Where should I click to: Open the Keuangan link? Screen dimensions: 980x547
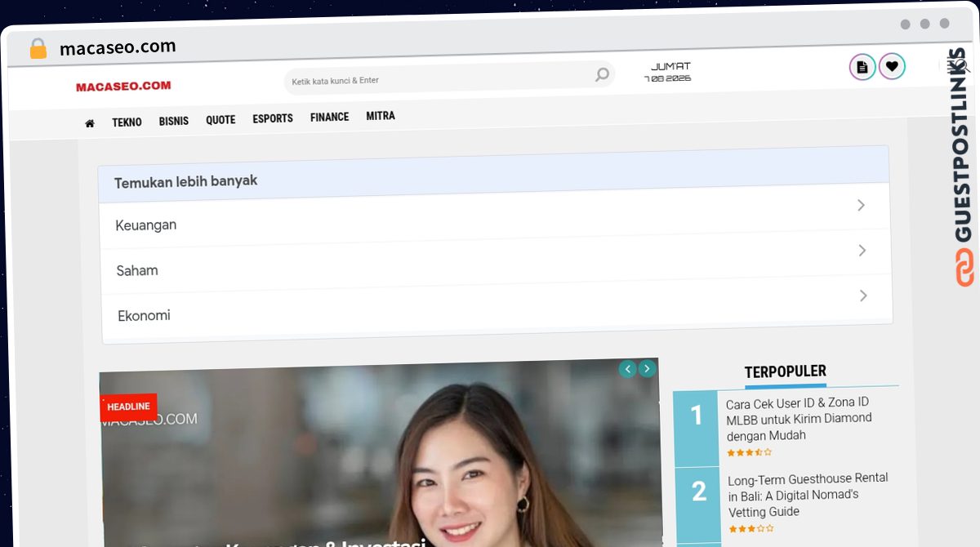pyautogui.click(x=146, y=225)
